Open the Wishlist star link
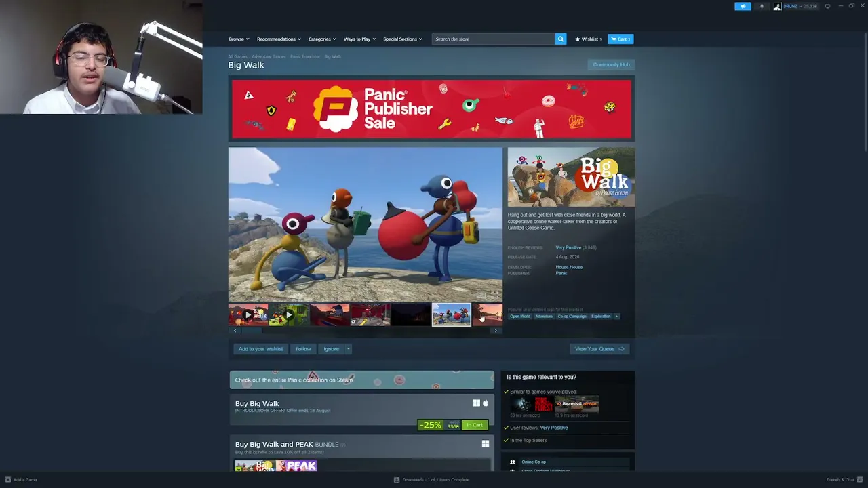The width and height of the screenshot is (868, 488). tap(589, 39)
